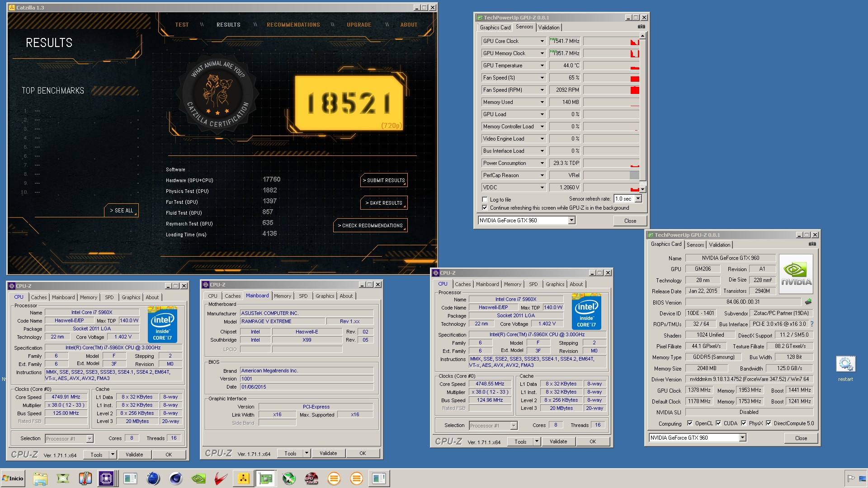Switch to the TEST tab in Catzilla
868x488 pixels.
[x=182, y=25]
